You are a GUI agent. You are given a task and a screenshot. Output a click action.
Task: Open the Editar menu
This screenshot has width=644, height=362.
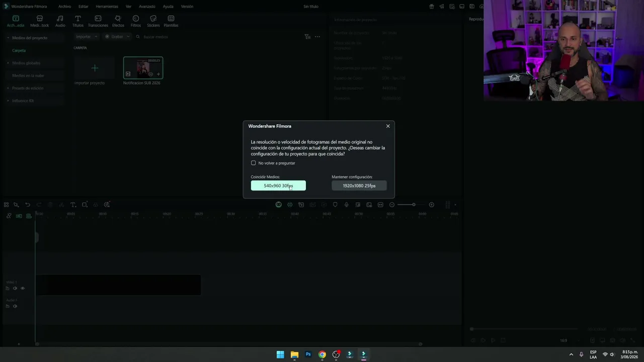click(x=84, y=7)
